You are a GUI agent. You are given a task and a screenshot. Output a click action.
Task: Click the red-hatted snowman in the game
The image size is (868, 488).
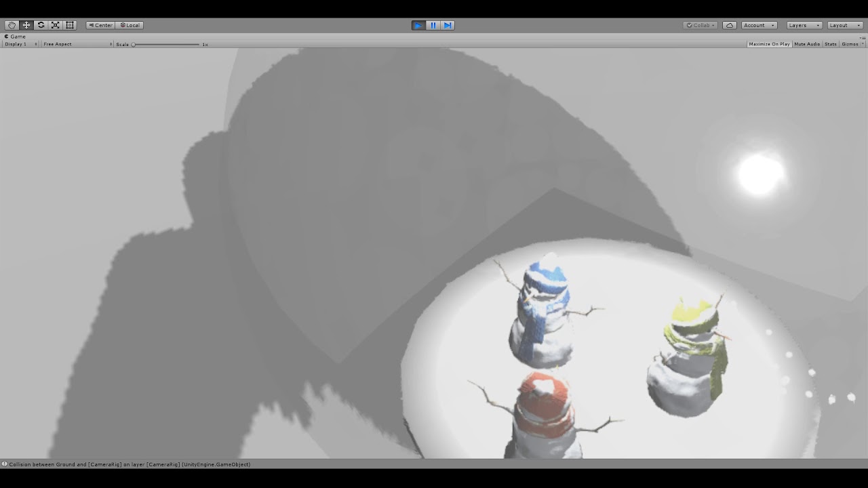545,415
